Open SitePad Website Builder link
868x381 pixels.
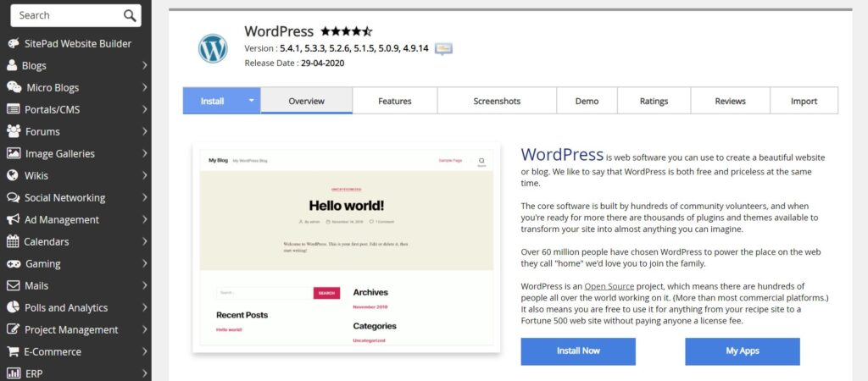(x=77, y=43)
